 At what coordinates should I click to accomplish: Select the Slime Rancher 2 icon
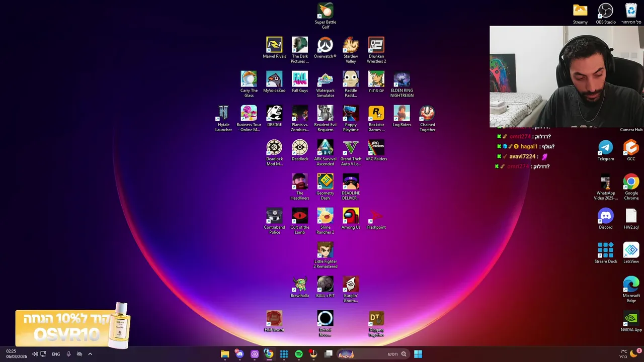(x=325, y=221)
